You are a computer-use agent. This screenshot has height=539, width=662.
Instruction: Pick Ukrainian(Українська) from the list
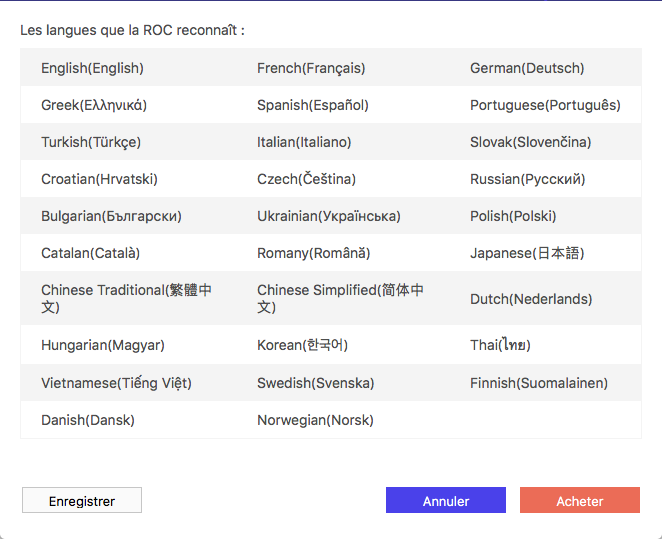(x=329, y=216)
